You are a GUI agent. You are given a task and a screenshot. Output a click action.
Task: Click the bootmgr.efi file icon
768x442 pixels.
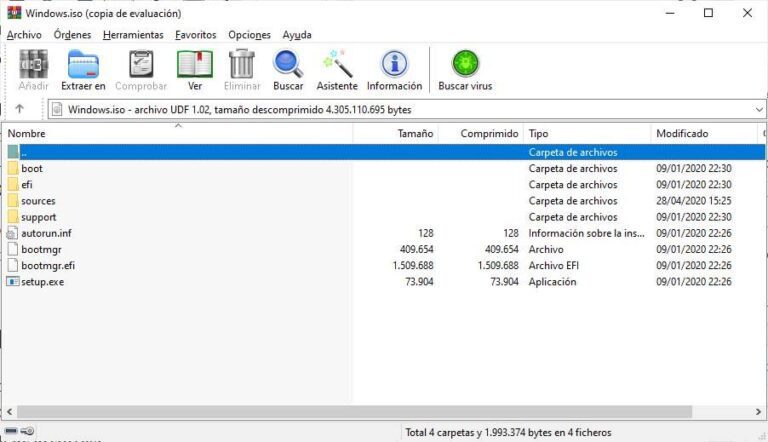pos(13,266)
